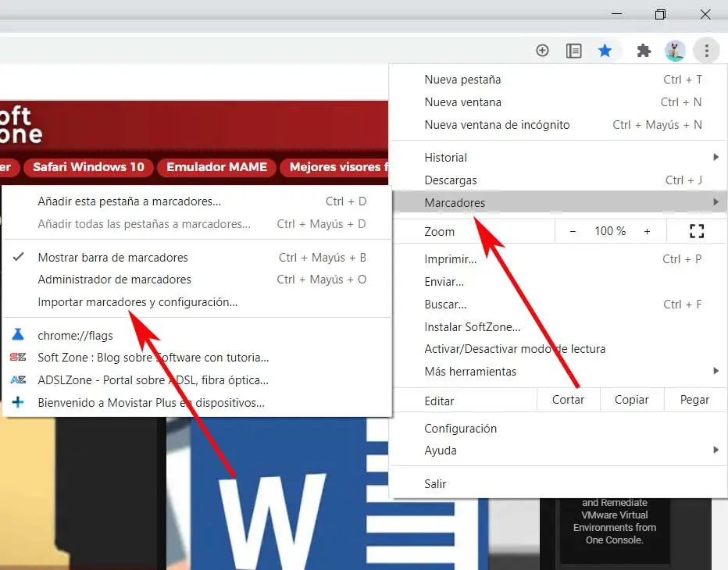
Task: Open the reading list panel icon
Action: point(573,50)
